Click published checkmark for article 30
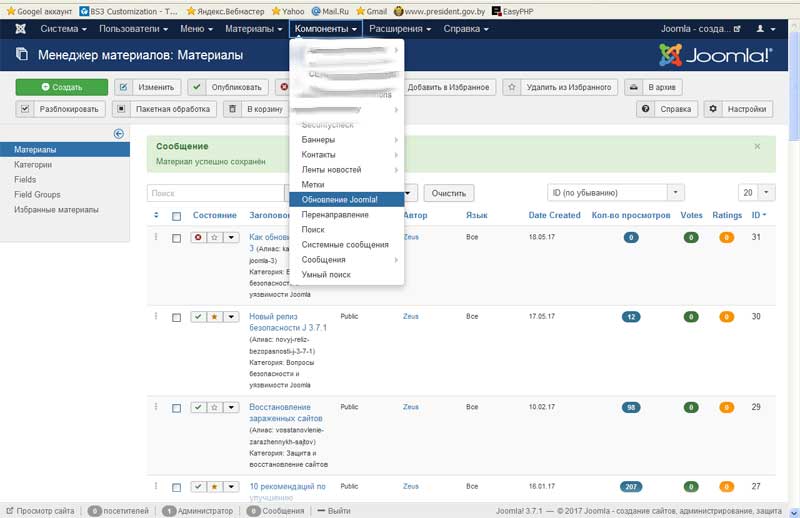This screenshot has width=800, height=518. (198, 317)
